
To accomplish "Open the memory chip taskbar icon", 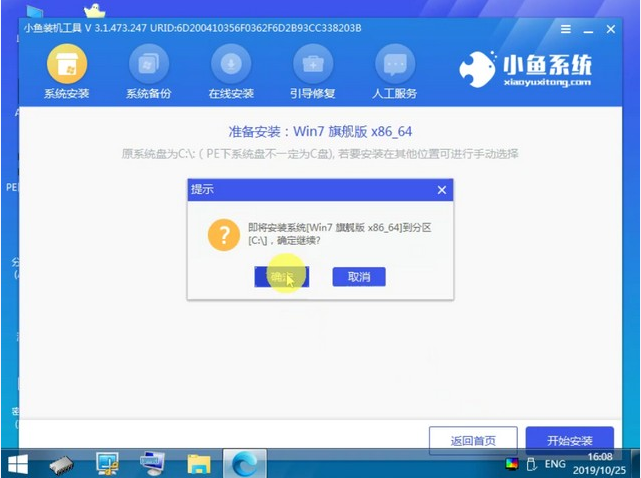I will click(x=61, y=465).
